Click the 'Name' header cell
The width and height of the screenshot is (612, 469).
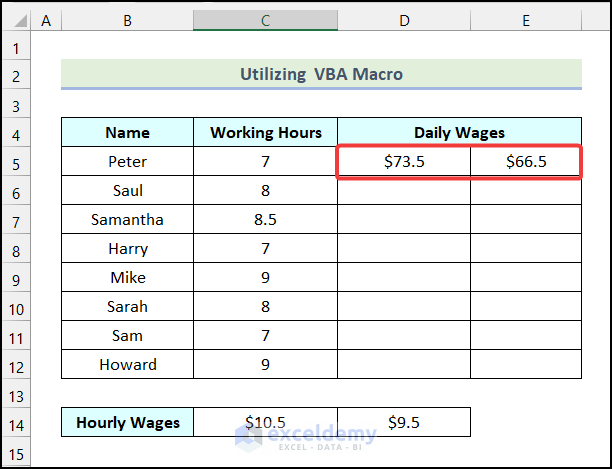click(127, 132)
